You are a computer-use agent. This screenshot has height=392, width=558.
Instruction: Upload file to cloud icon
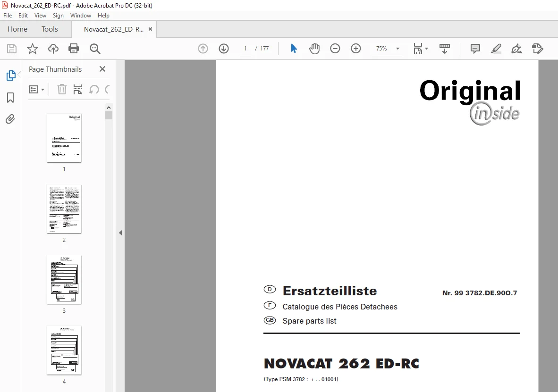tap(53, 49)
